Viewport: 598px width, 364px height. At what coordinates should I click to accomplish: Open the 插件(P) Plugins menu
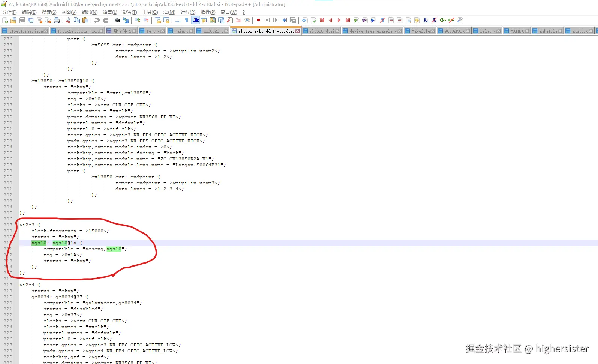pyautogui.click(x=208, y=12)
